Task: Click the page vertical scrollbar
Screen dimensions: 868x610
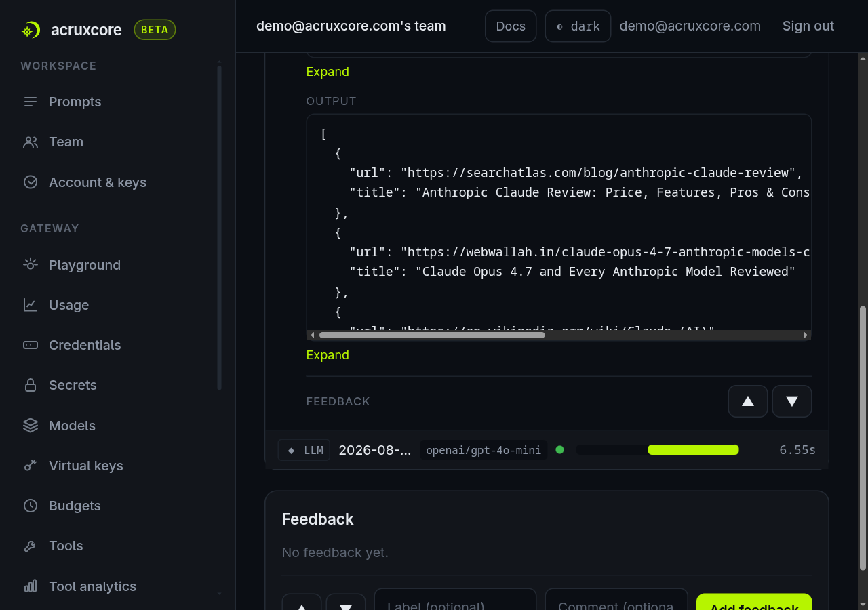Action: [x=863, y=438]
